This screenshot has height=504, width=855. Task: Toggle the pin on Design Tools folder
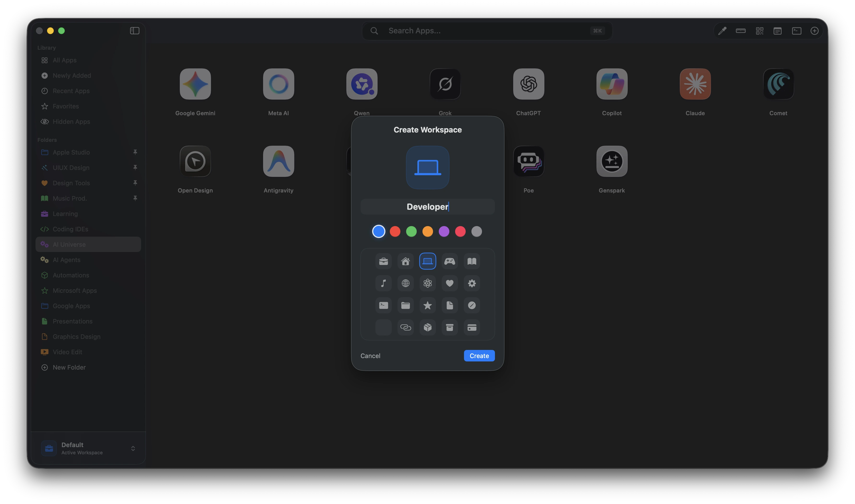click(x=135, y=183)
